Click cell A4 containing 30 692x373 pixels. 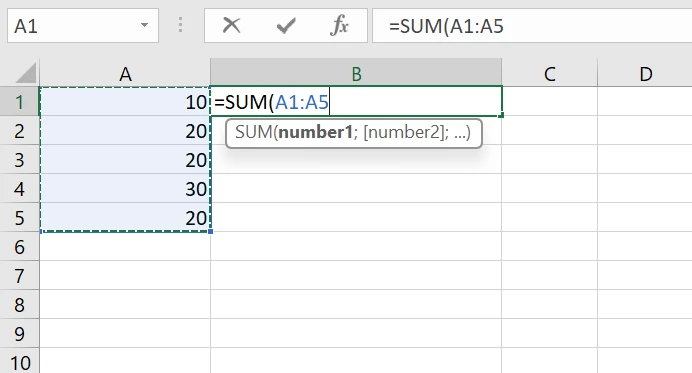pos(125,189)
